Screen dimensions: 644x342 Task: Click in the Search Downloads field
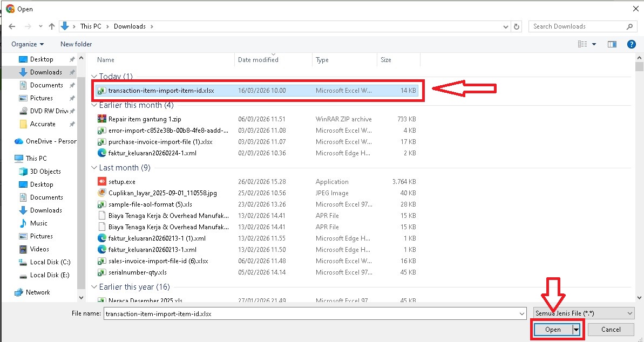point(577,26)
